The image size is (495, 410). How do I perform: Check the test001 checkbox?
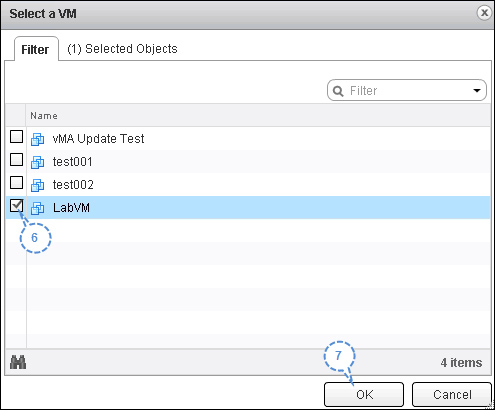tap(16, 159)
